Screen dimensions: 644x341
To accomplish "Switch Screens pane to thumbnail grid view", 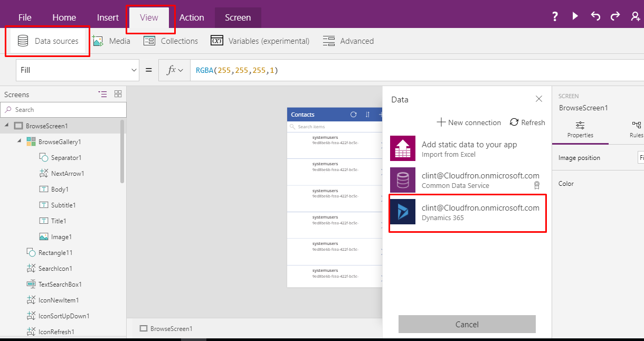I will click(x=118, y=94).
